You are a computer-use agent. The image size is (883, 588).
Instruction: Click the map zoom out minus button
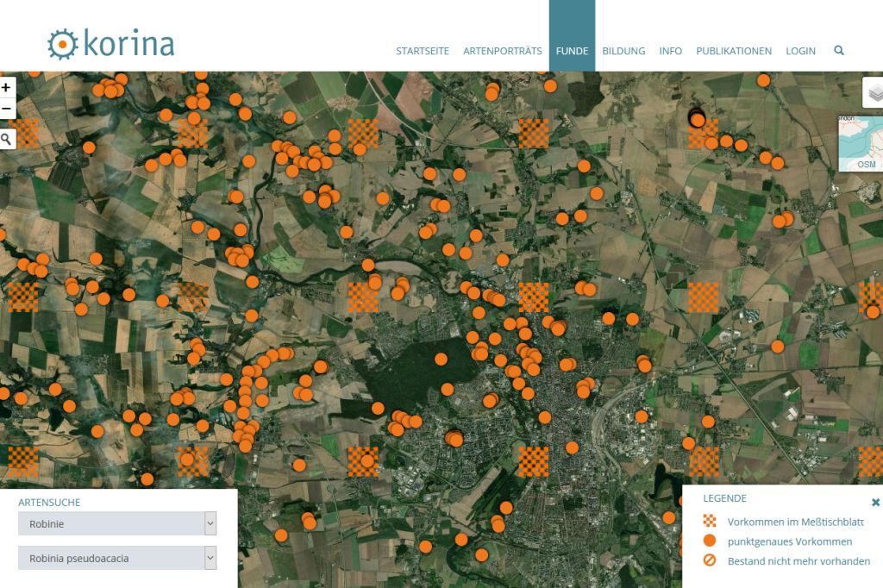pos(7,109)
